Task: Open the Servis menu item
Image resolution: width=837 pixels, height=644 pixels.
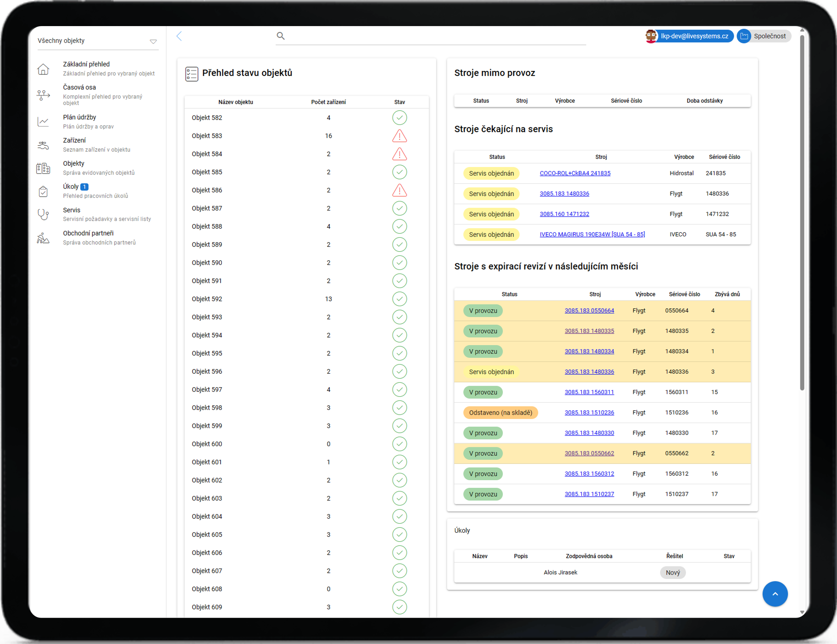Action: coord(72,210)
